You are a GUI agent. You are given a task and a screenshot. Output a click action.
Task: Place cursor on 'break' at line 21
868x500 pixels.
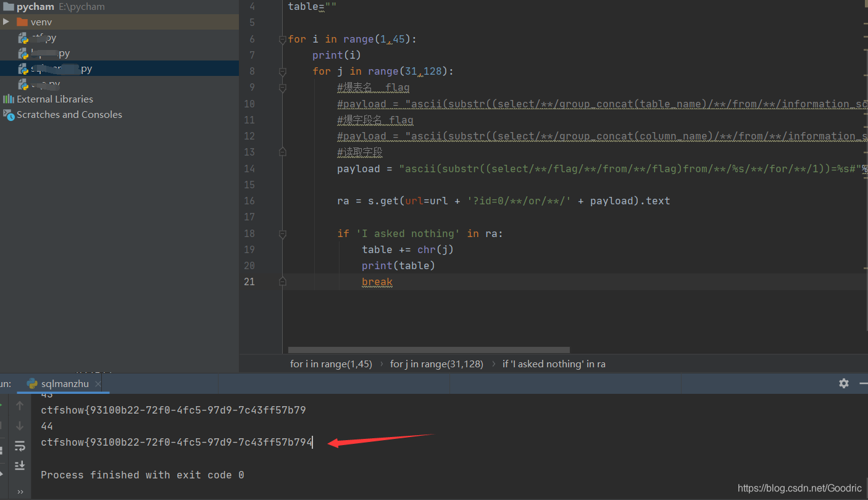click(x=377, y=281)
